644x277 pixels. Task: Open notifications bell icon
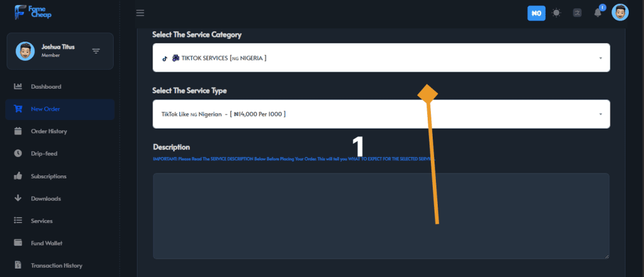(598, 13)
